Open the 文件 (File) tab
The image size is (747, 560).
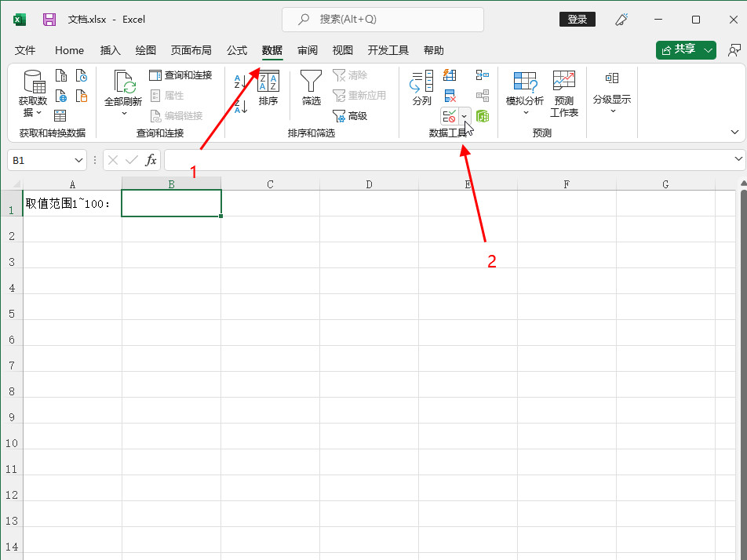coord(25,50)
